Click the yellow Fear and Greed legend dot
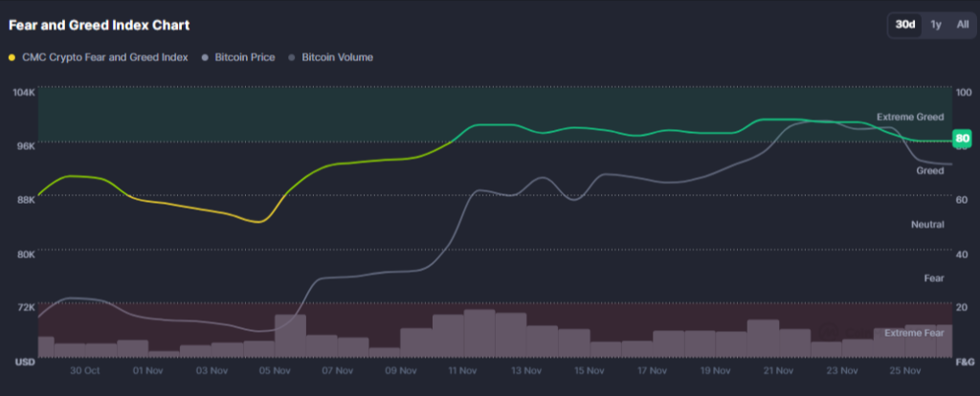Image resolution: width=980 pixels, height=396 pixels. (x=11, y=57)
